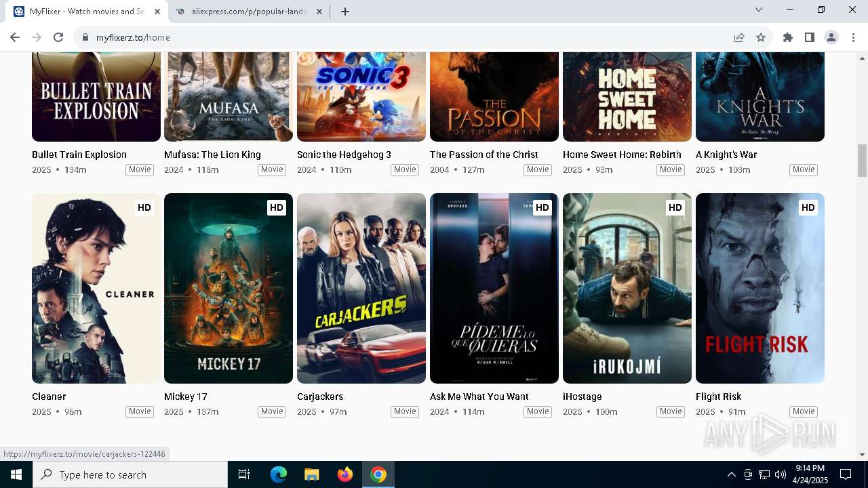Click the Mickey 17 title link
The image size is (868, 488).
(186, 396)
